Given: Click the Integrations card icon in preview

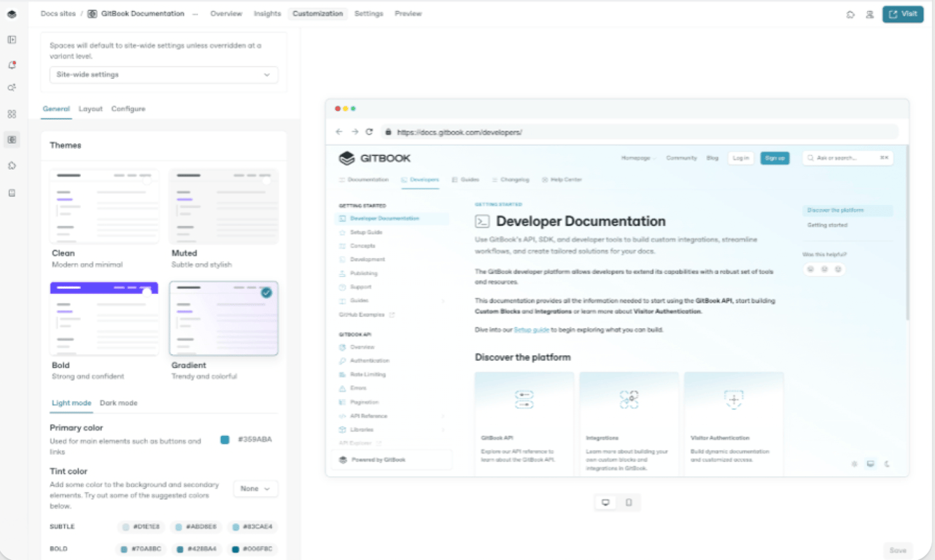Looking at the screenshot, I should tap(629, 400).
